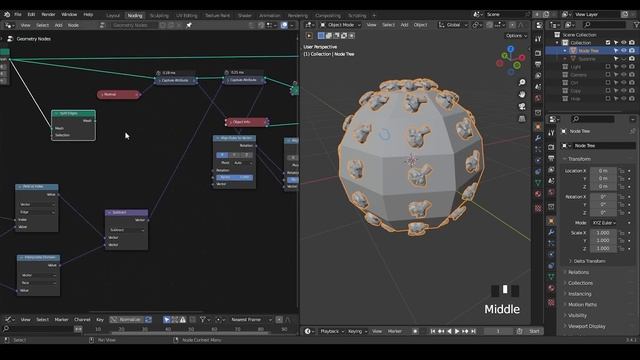The height and width of the screenshot is (360, 640).
Task: Jump to the timeline start frame button
Action: [x=433, y=331]
